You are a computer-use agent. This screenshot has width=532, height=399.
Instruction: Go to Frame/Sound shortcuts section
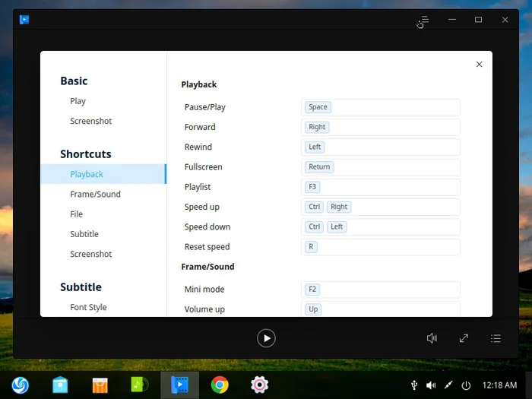click(95, 195)
